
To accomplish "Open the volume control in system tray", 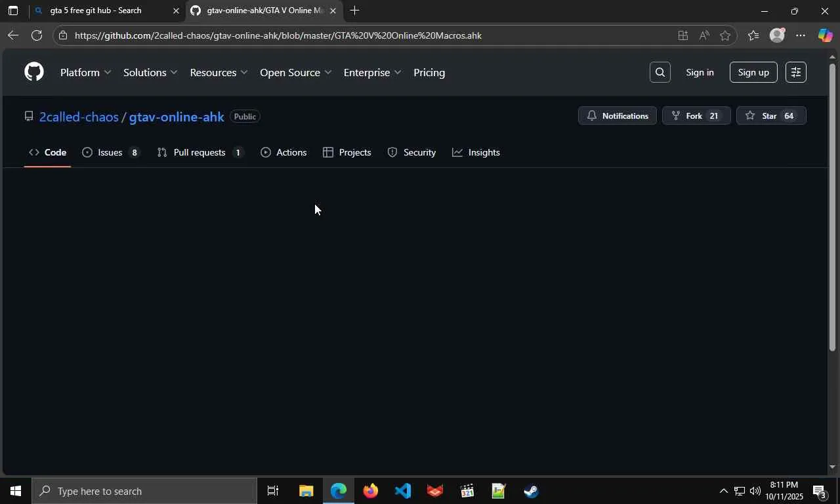I will (x=755, y=491).
